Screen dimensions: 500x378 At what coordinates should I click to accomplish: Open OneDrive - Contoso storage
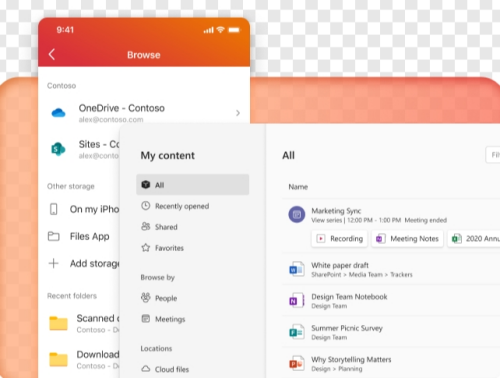(144, 113)
